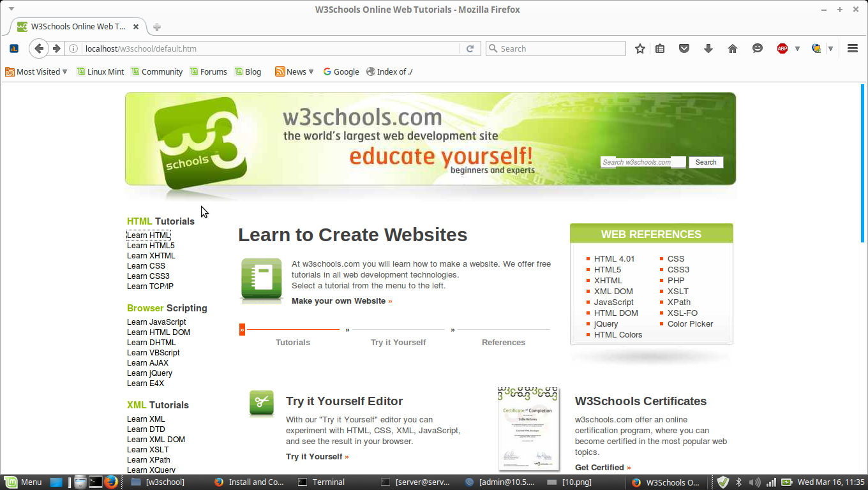Viewport: 868px width, 490px height.
Task: Open Google bookmark
Action: coord(341,71)
